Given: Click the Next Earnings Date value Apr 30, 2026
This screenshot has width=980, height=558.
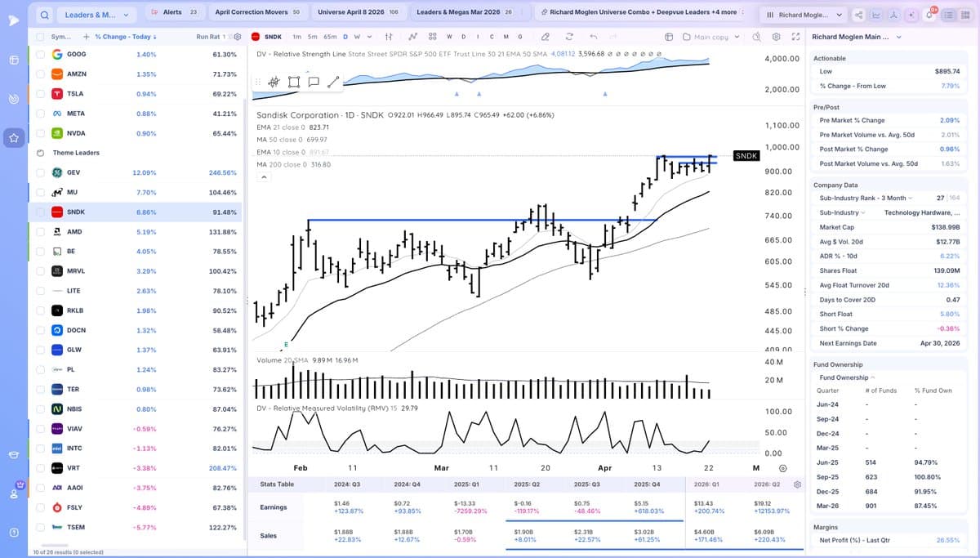Looking at the screenshot, I should (940, 343).
